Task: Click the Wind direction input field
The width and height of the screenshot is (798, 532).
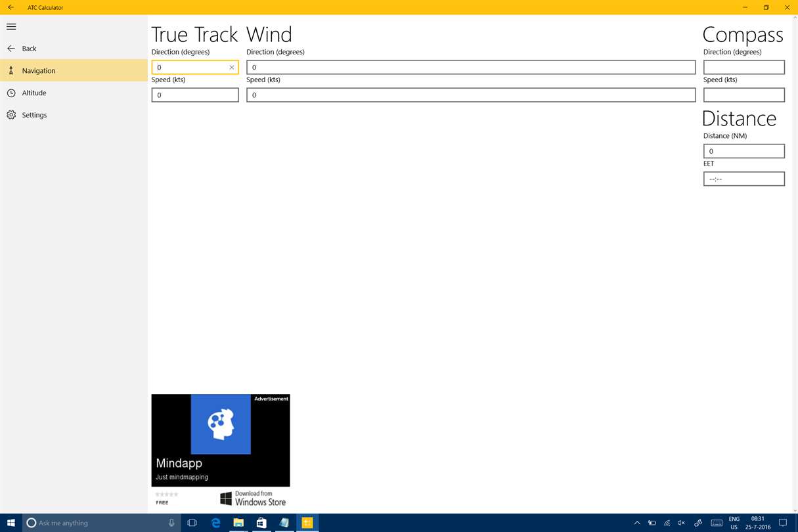Action: click(471, 67)
